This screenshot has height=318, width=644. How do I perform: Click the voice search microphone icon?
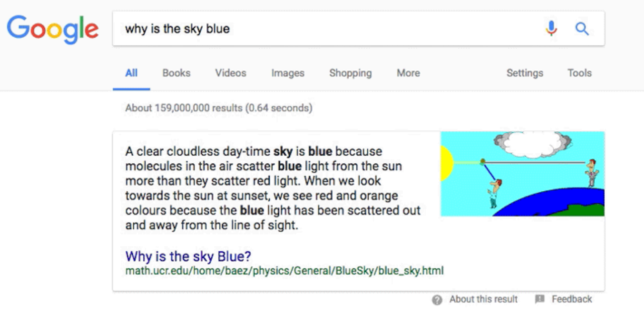tap(551, 29)
